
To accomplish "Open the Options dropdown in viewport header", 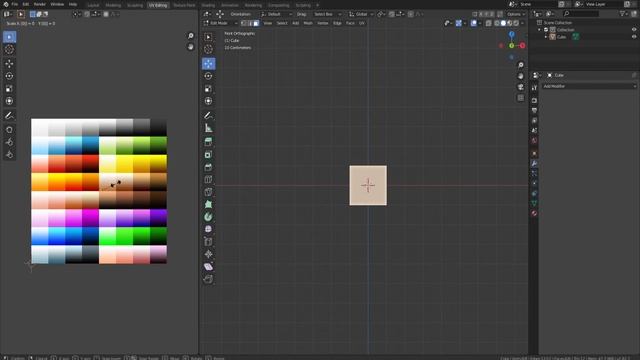I will pyautogui.click(x=516, y=14).
